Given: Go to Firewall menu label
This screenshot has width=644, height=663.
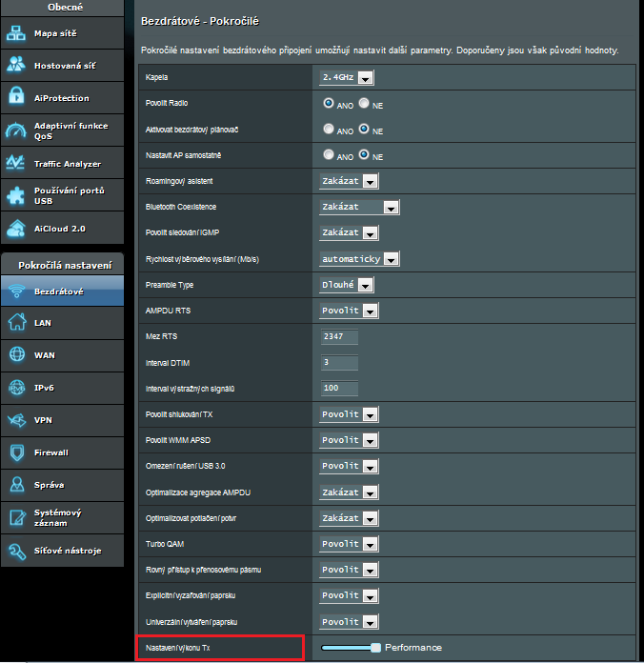Looking at the screenshot, I should (x=51, y=452).
